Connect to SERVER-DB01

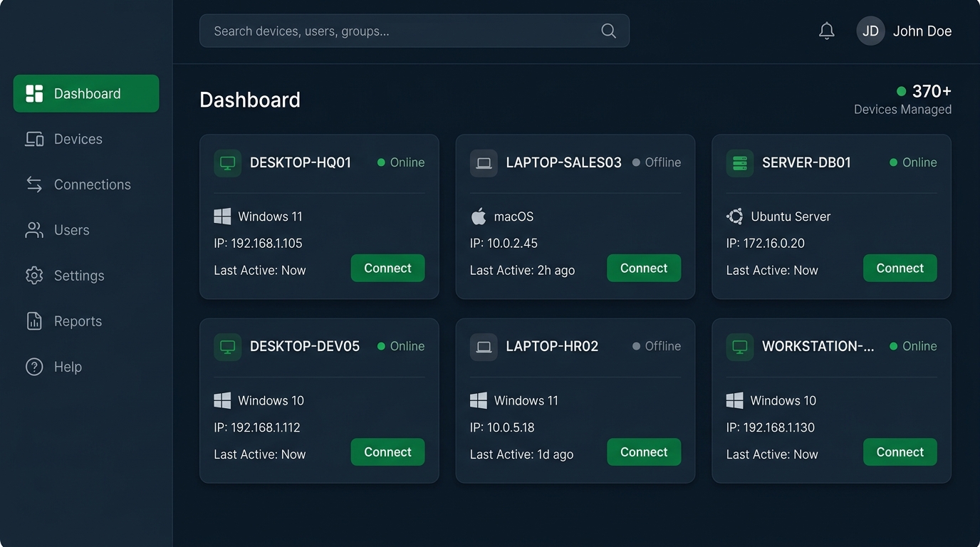(x=900, y=268)
